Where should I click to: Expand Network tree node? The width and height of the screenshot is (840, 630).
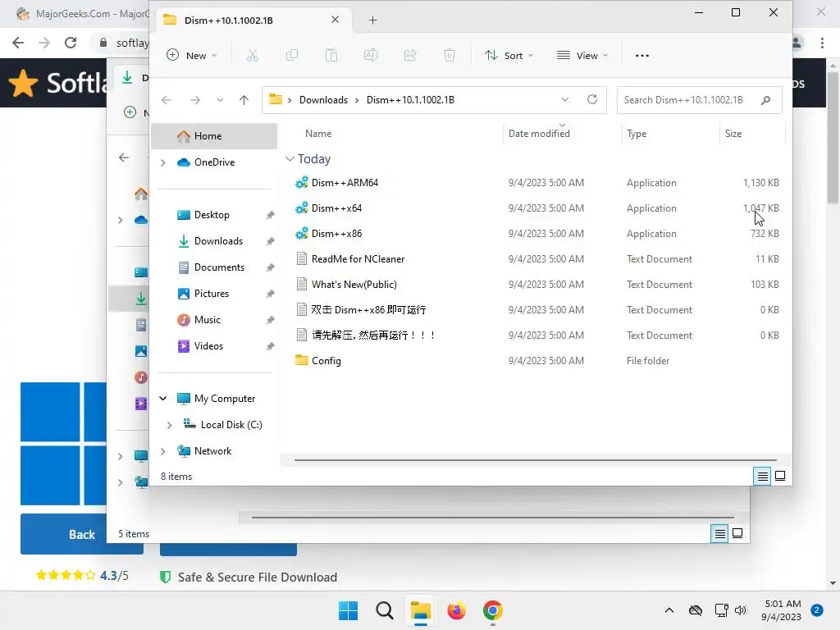coord(163,451)
